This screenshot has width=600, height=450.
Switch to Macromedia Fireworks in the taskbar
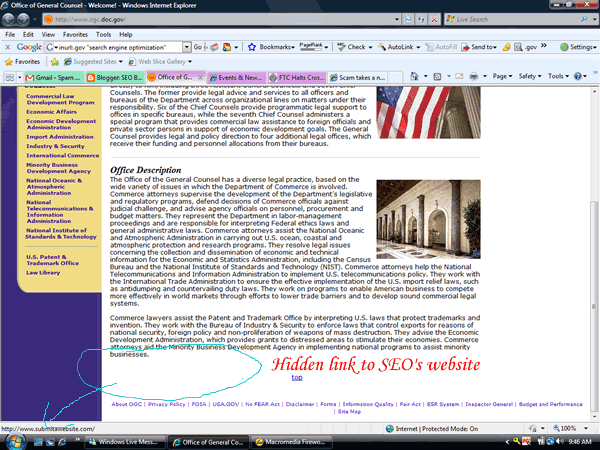291,442
